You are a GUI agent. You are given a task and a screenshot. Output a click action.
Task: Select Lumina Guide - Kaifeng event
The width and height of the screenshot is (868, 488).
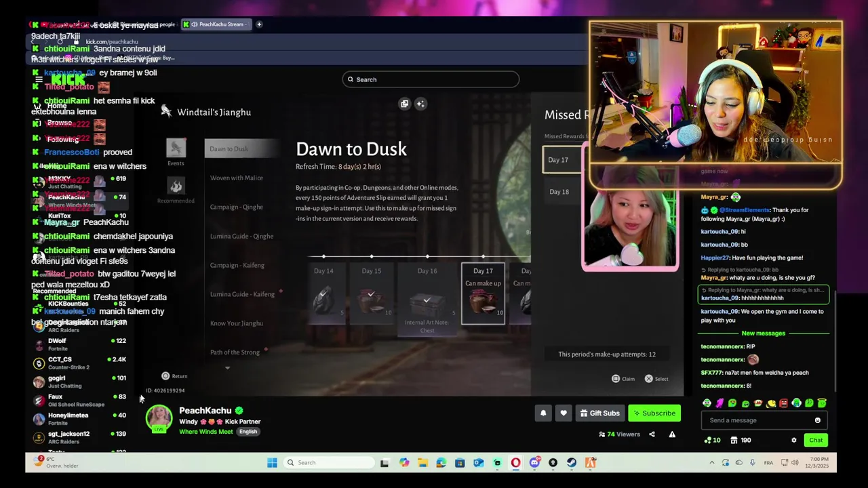pyautogui.click(x=242, y=294)
